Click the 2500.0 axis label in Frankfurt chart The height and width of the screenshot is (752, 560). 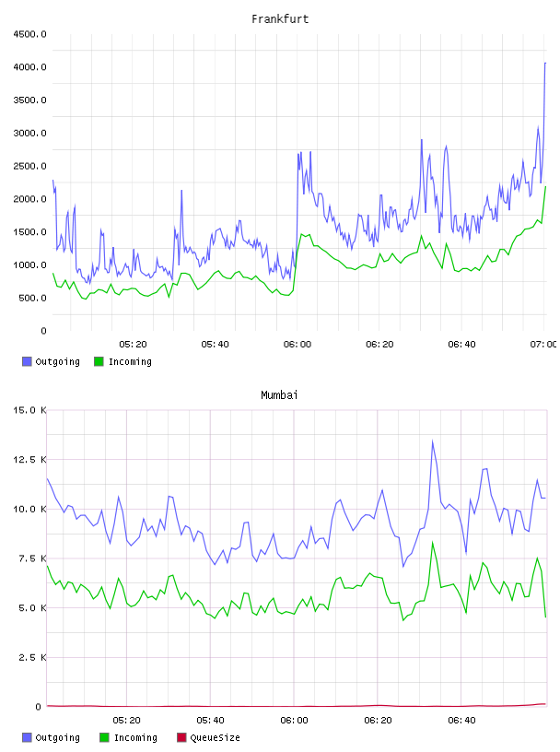(x=29, y=167)
